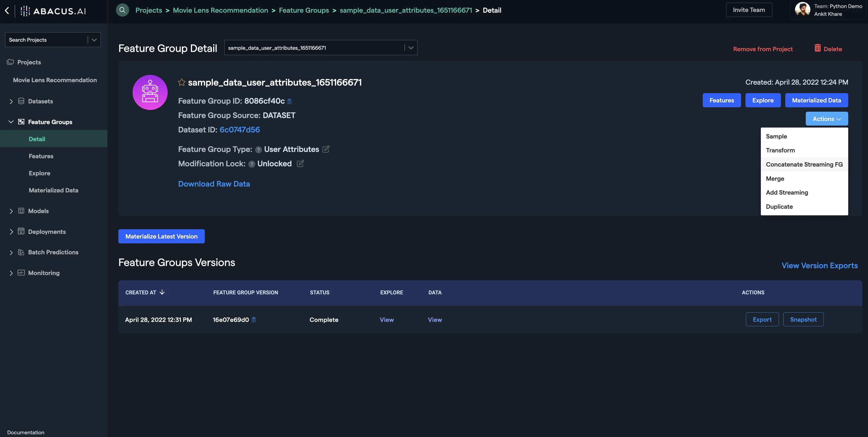Click the search magnifier icon in header
Screen dimensions: 868x437
click(x=122, y=10)
